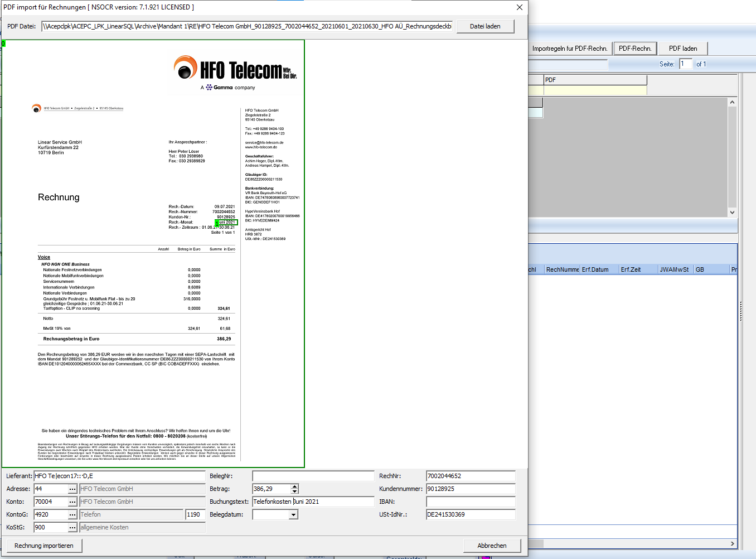Click the Buchungstext field

click(x=313, y=502)
